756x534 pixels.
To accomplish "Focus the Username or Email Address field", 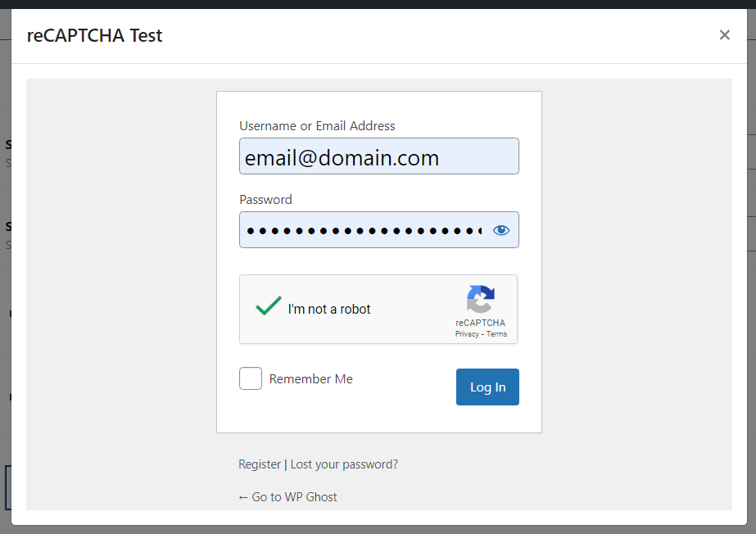I will [379, 156].
